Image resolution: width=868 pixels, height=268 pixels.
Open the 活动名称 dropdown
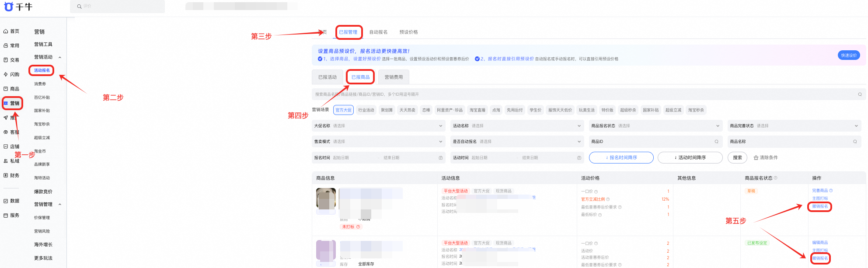pyautogui.click(x=517, y=126)
